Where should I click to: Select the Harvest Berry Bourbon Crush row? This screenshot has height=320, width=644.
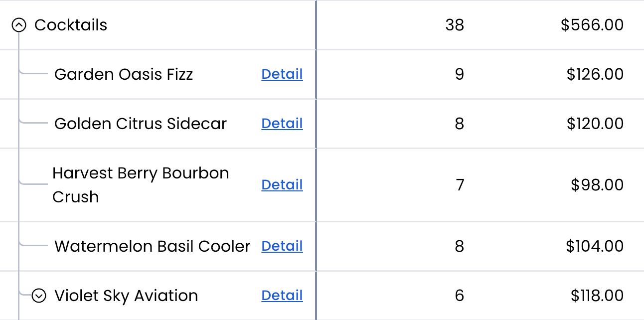tap(141, 184)
